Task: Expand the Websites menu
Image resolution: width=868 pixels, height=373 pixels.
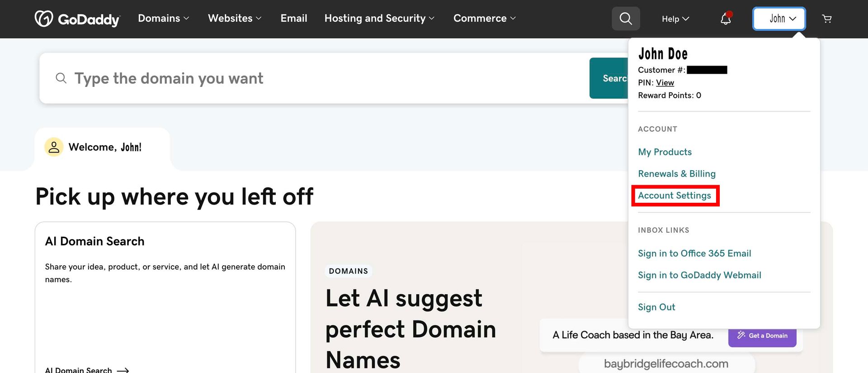Action: point(235,18)
